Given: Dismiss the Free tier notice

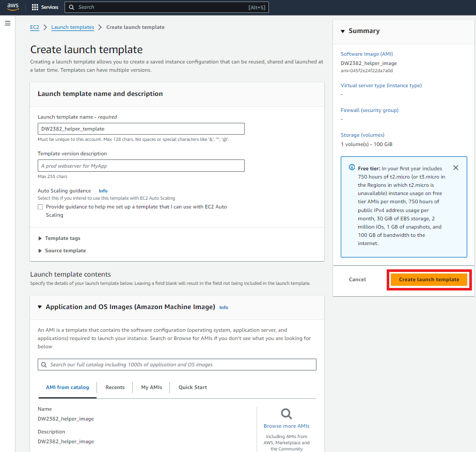Looking at the screenshot, I should [455, 168].
